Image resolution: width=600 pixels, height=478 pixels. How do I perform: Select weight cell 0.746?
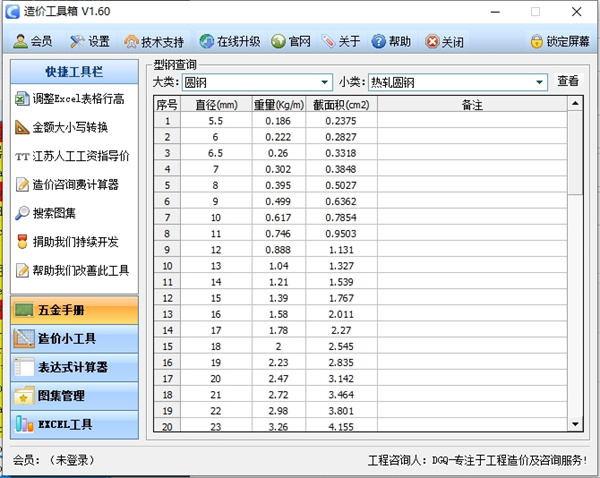pos(279,233)
